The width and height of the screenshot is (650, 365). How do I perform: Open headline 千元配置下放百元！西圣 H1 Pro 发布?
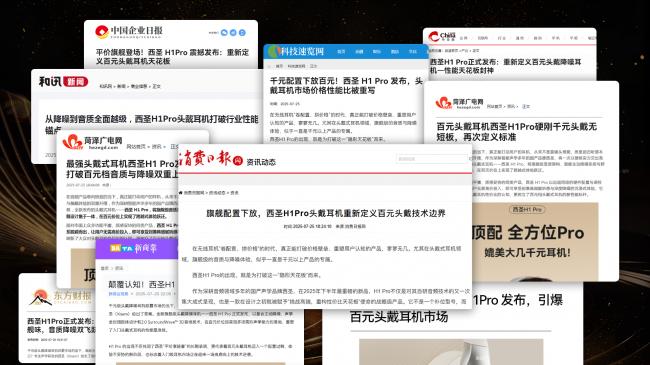point(346,85)
